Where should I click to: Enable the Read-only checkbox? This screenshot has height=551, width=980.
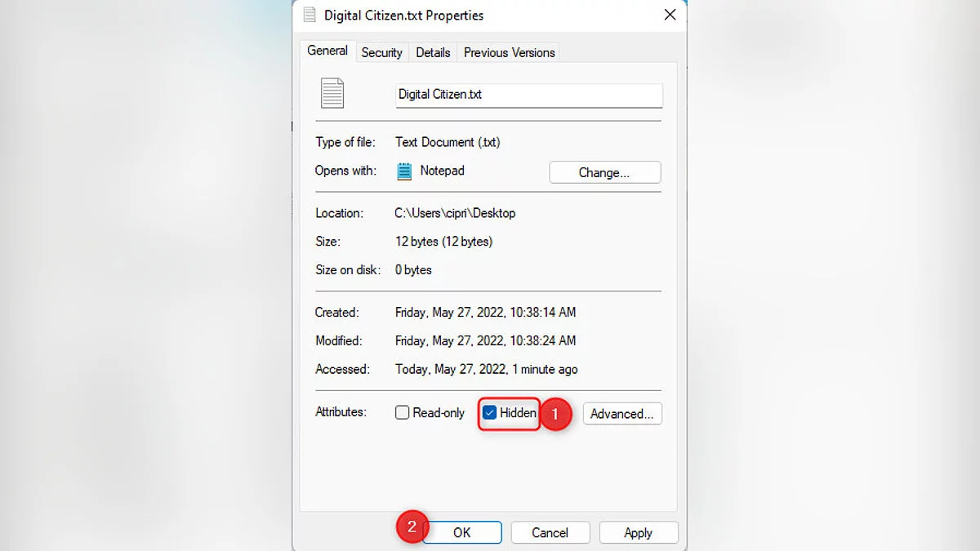pyautogui.click(x=403, y=413)
